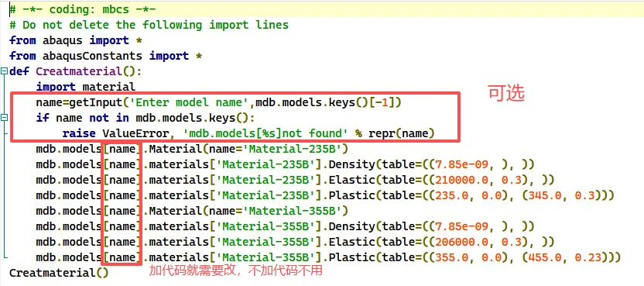The image size is (644, 286).
Task: Click 'Density' in the Material-355B line
Action: pos(351,227)
